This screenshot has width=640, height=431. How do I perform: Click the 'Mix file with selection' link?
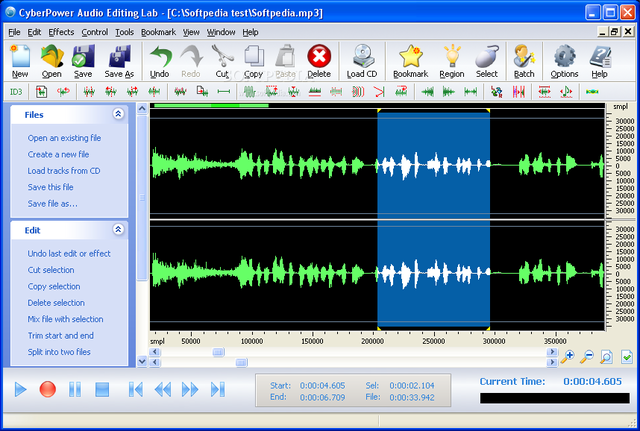pyautogui.click(x=65, y=319)
